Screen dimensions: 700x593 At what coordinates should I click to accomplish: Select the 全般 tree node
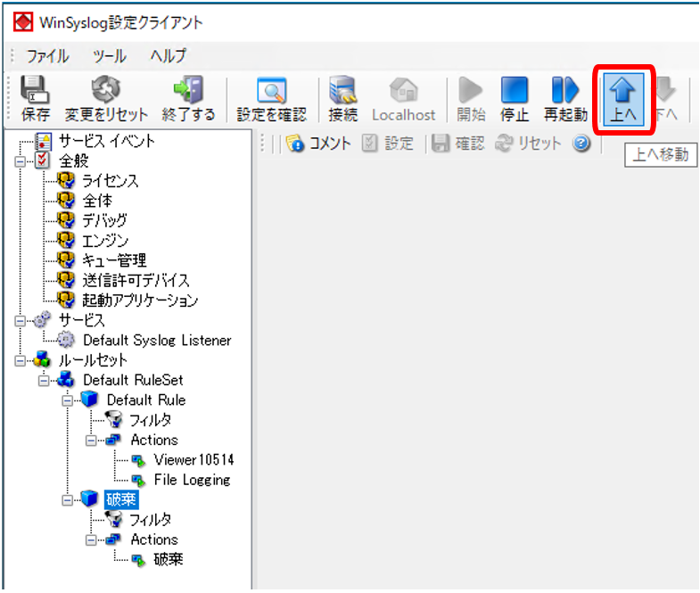74,161
